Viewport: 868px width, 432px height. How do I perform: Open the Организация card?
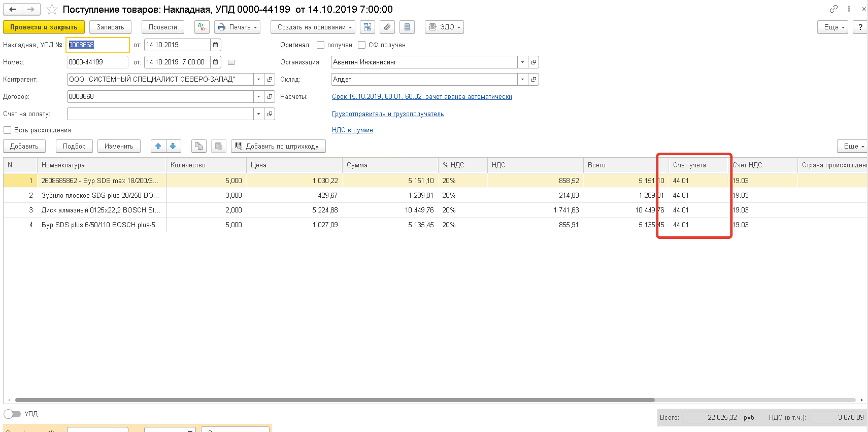[533, 62]
